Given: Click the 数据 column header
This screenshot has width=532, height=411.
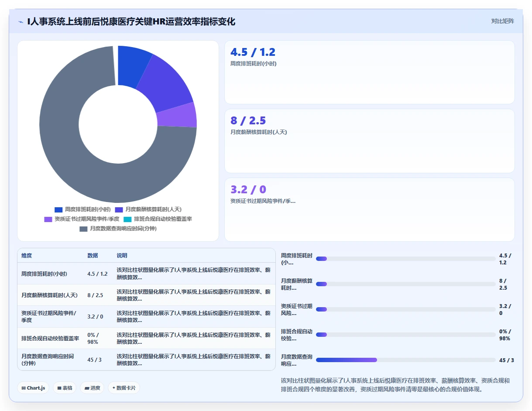Looking at the screenshot, I should [x=93, y=256].
